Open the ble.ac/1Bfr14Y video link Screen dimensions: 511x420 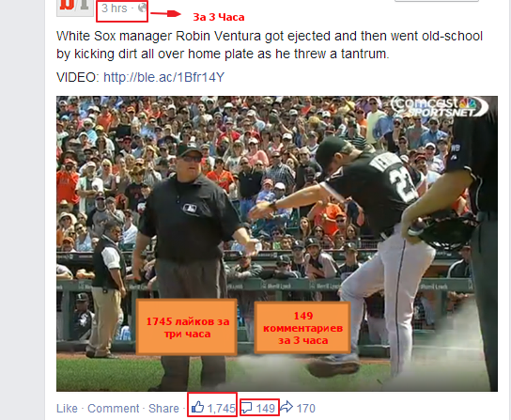164,77
